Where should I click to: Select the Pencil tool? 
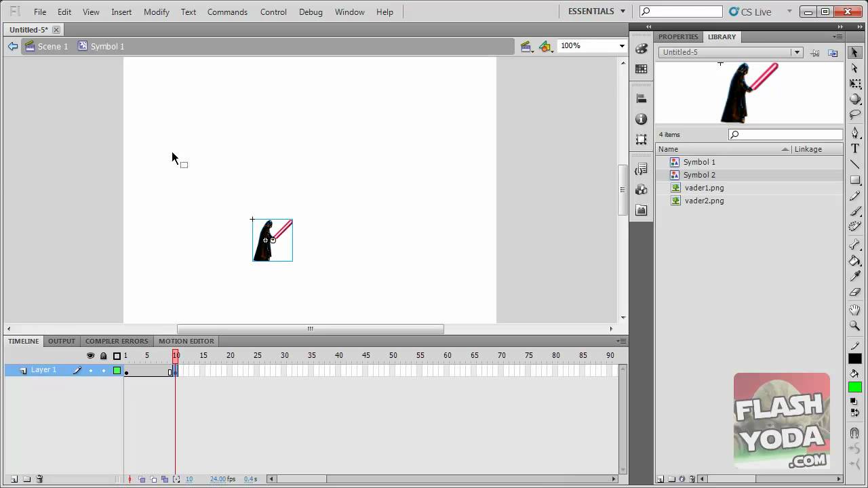[x=855, y=196]
